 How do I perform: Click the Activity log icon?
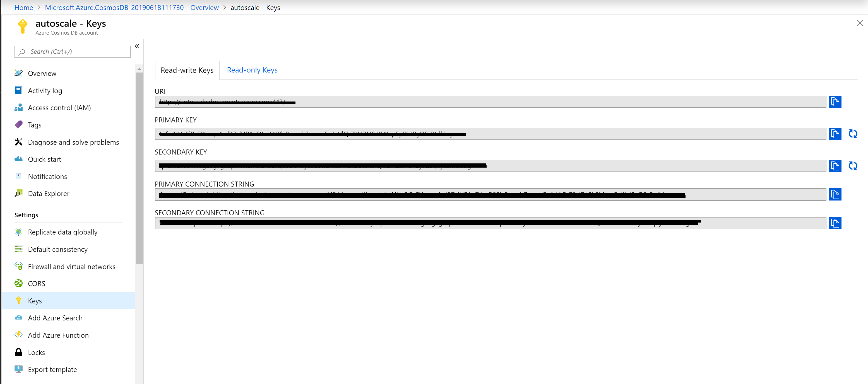click(x=18, y=90)
